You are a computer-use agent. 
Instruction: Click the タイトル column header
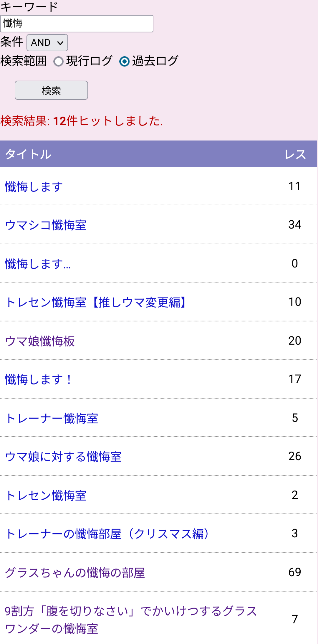[x=28, y=154]
